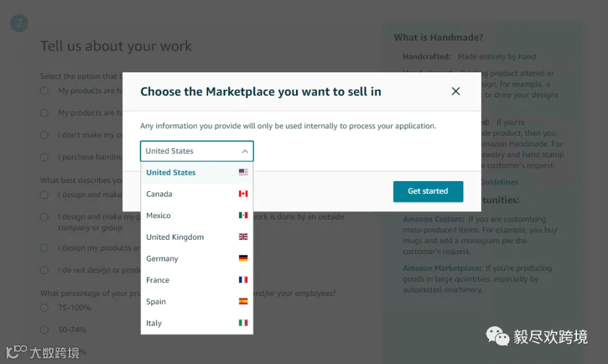Click the Germany flag icon
This screenshot has width=608, height=364.
pyautogui.click(x=243, y=259)
